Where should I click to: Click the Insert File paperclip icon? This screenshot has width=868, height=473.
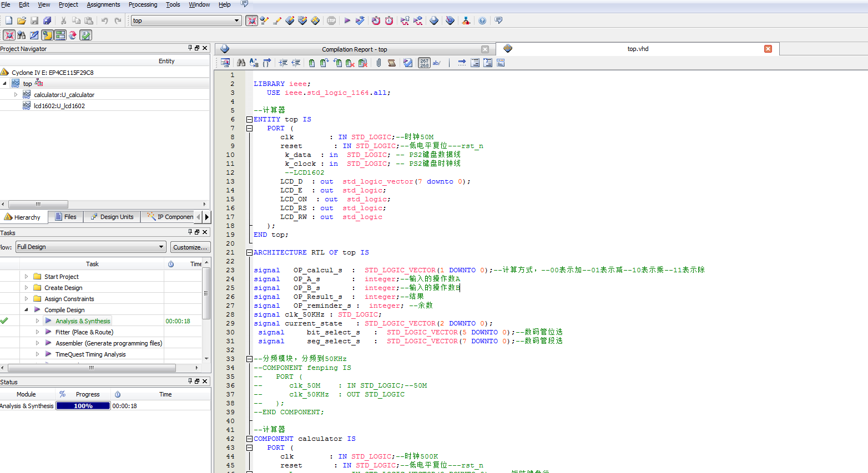coord(379,63)
